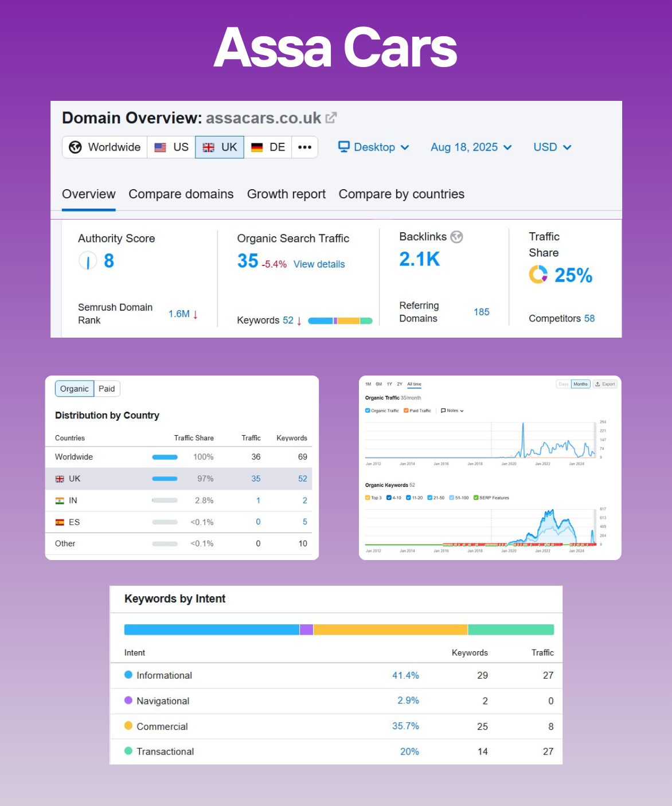Click the German flag icon for DE
Viewport: 672px width, 806px height.
point(257,147)
